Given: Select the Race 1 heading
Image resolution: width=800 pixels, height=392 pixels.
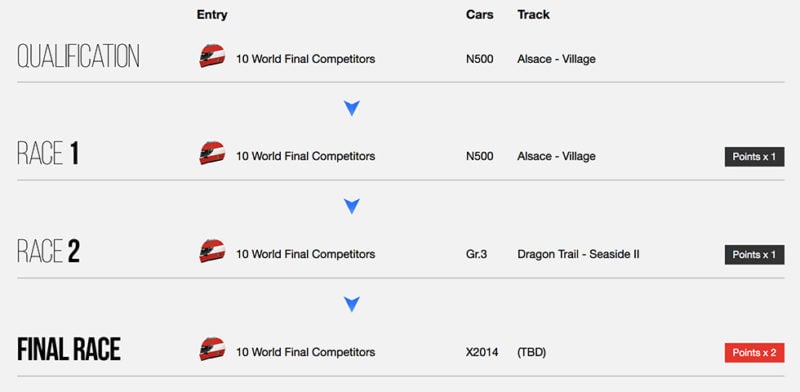Looking at the screenshot, I should [48, 153].
